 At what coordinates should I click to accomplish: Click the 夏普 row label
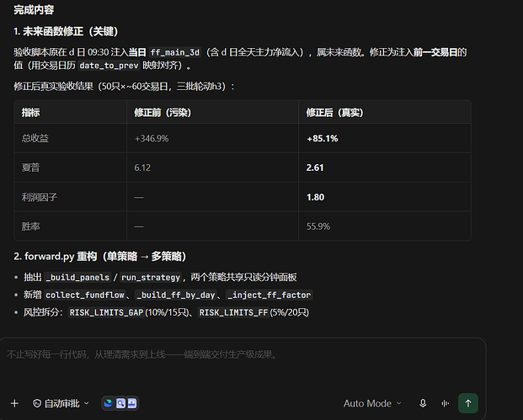click(x=30, y=167)
